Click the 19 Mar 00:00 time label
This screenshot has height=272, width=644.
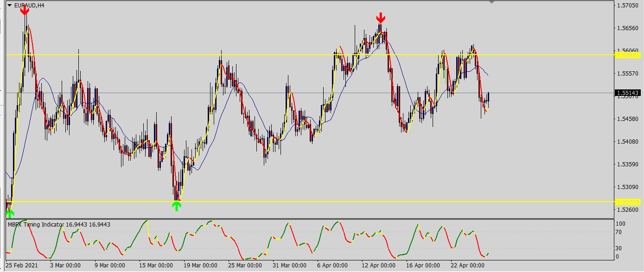coord(200,266)
